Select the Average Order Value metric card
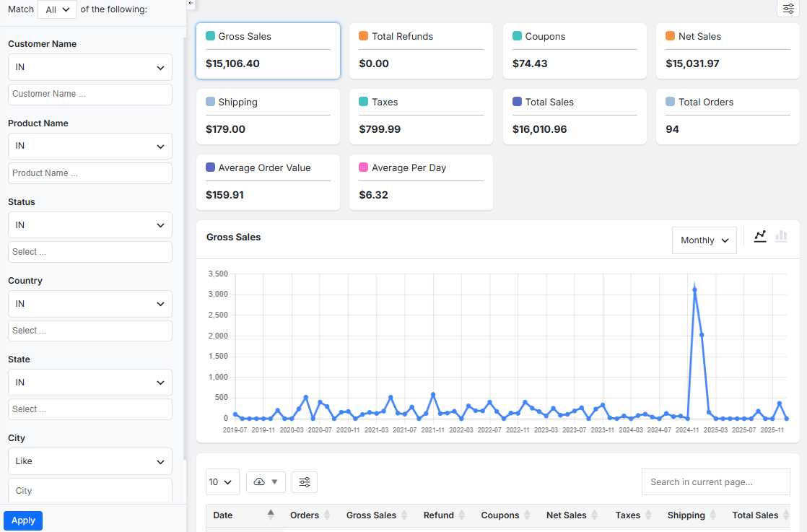The image size is (807, 532). click(x=268, y=182)
